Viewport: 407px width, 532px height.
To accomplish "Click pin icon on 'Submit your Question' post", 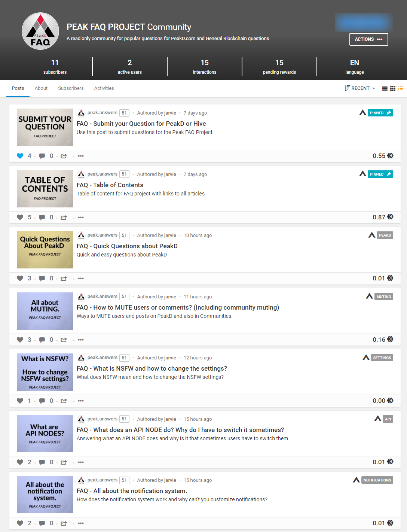I will (x=389, y=113).
